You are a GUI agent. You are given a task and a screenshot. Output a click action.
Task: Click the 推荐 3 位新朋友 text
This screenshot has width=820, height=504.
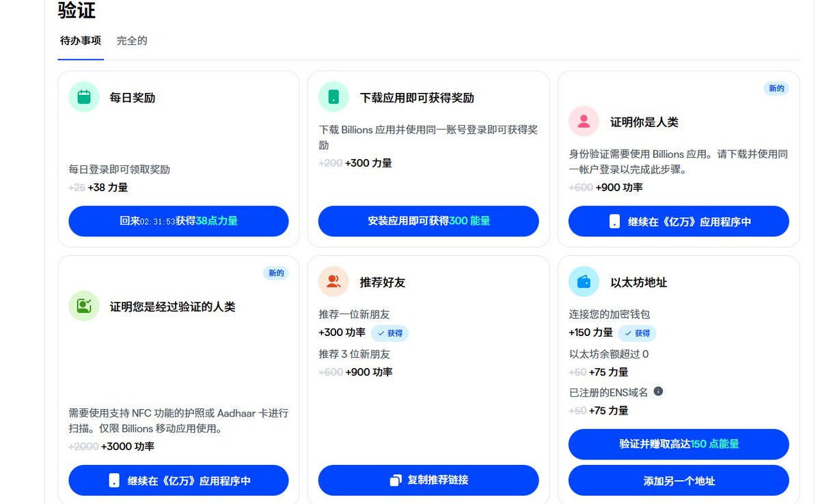point(355,354)
